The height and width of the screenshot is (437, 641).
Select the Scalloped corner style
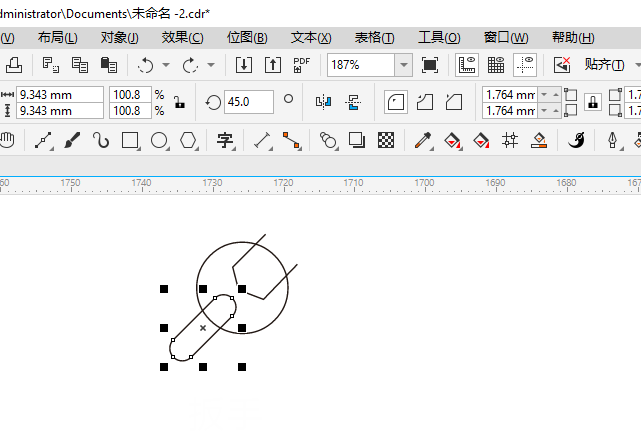coord(425,102)
